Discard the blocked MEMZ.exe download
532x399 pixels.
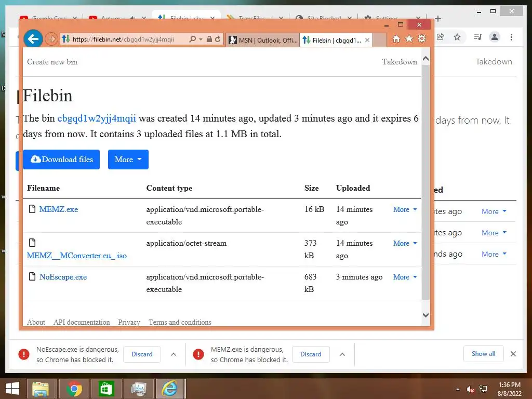click(x=311, y=354)
